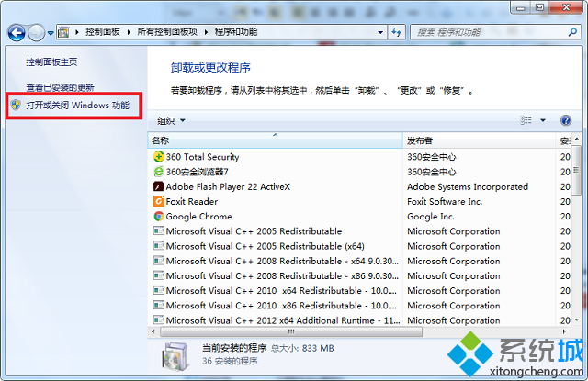
Task: Open the recent pages dropdown arrow
Action: click(51, 33)
